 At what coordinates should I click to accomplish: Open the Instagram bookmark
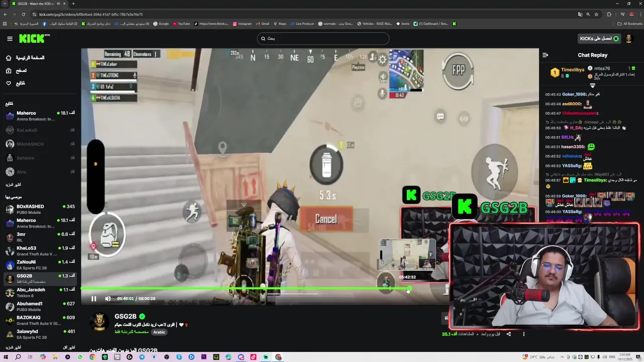pos(242,24)
